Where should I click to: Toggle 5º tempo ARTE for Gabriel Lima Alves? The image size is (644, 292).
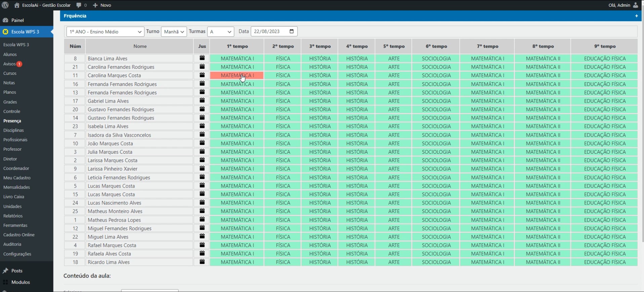(x=394, y=101)
